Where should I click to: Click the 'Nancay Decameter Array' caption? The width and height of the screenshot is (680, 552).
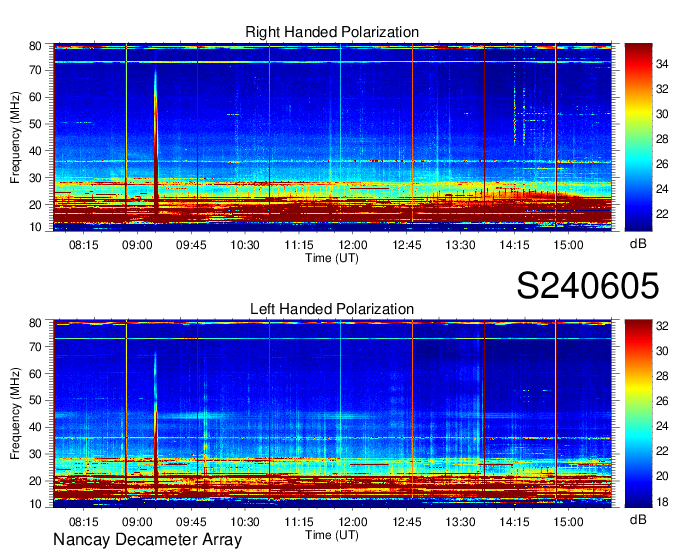(x=147, y=540)
